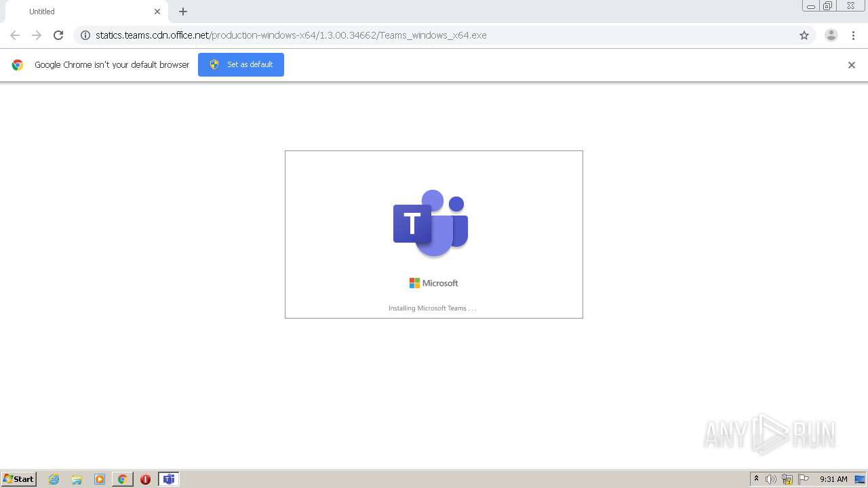868x488 pixels.
Task: Click the Microsoft logo in installer
Action: pos(434,283)
